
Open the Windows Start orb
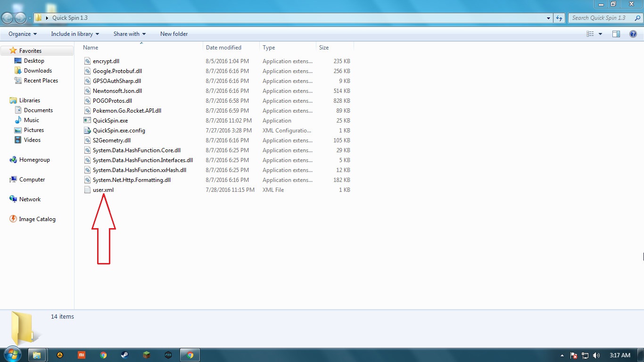(x=12, y=354)
